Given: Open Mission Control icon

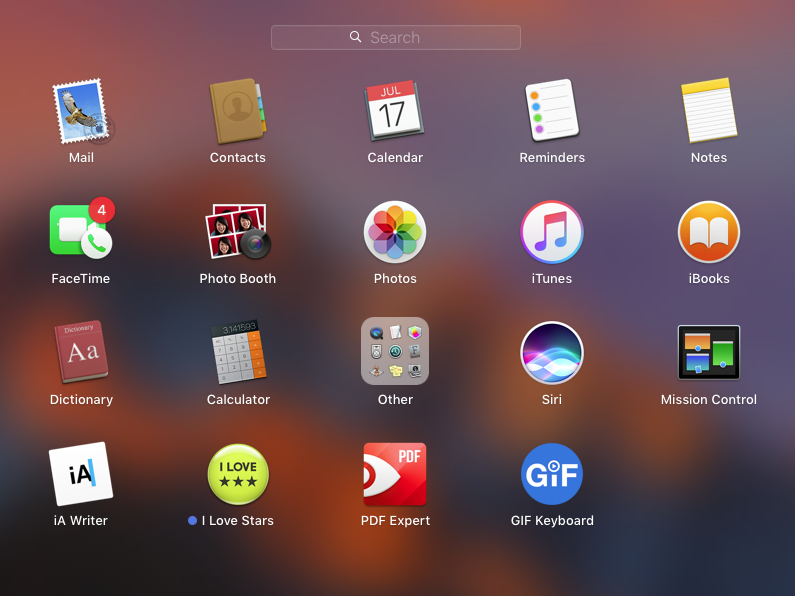Looking at the screenshot, I should pyautogui.click(x=709, y=352).
